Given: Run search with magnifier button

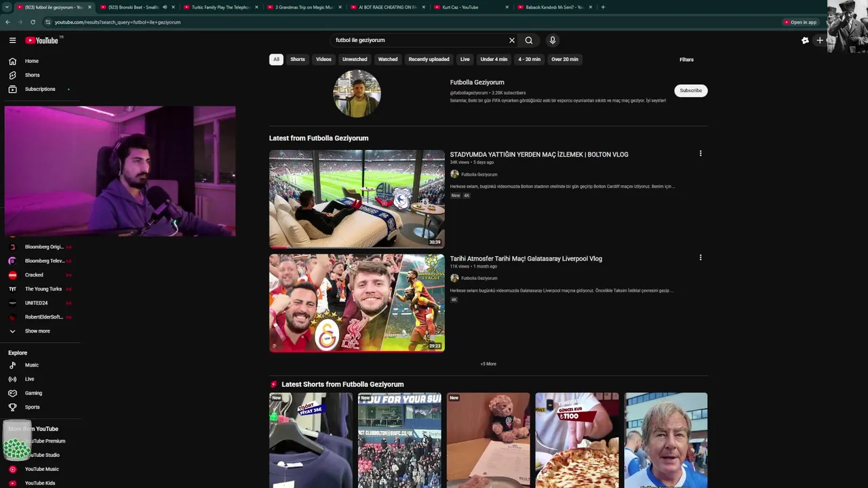Looking at the screenshot, I should pyautogui.click(x=529, y=40).
